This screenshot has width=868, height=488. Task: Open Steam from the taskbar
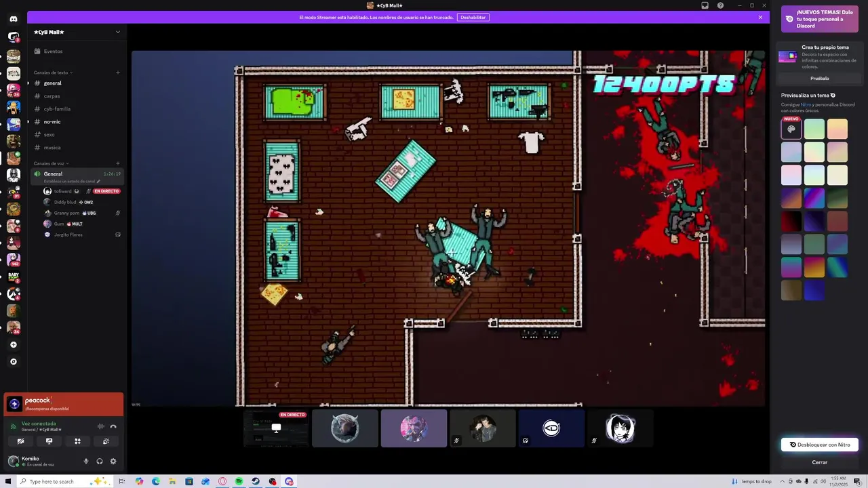pos(256,481)
